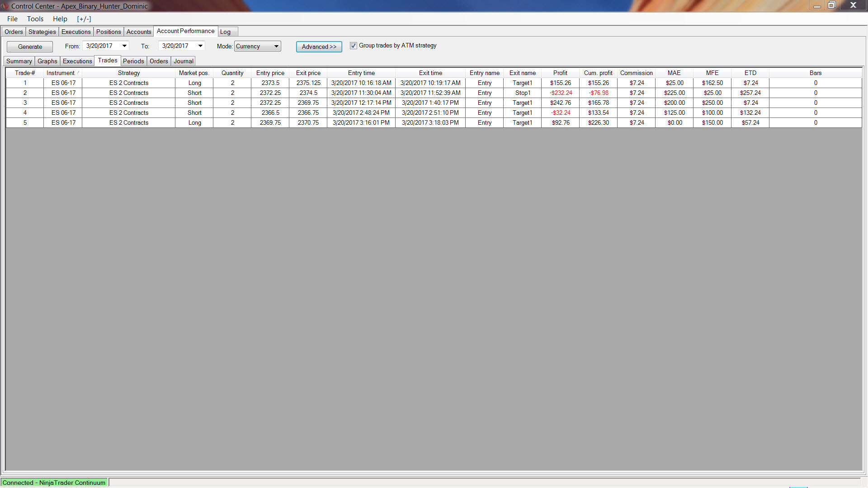This screenshot has height=488, width=868.
Task: Click the NinjaTrader app icon in title bar
Action: coord(5,6)
